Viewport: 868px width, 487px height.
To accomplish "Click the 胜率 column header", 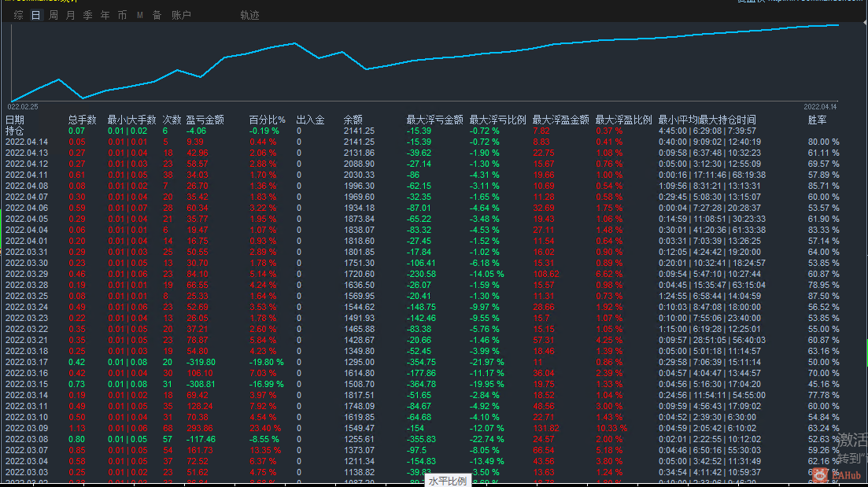I will tap(817, 120).
